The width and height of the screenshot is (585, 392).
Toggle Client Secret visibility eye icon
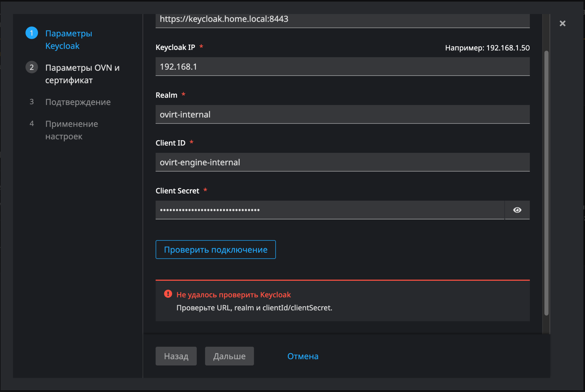point(517,210)
